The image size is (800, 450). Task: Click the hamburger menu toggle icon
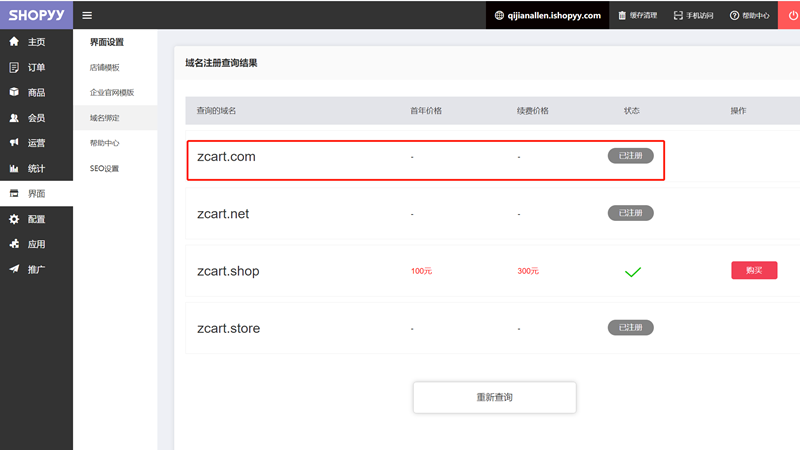(x=87, y=15)
